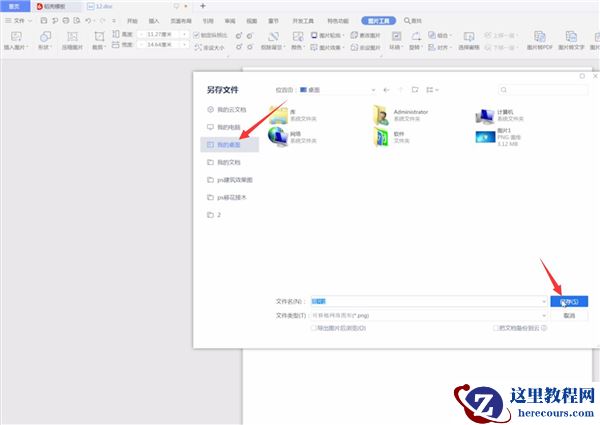Click the Picture to Text (图片转文字) icon

point(571,37)
